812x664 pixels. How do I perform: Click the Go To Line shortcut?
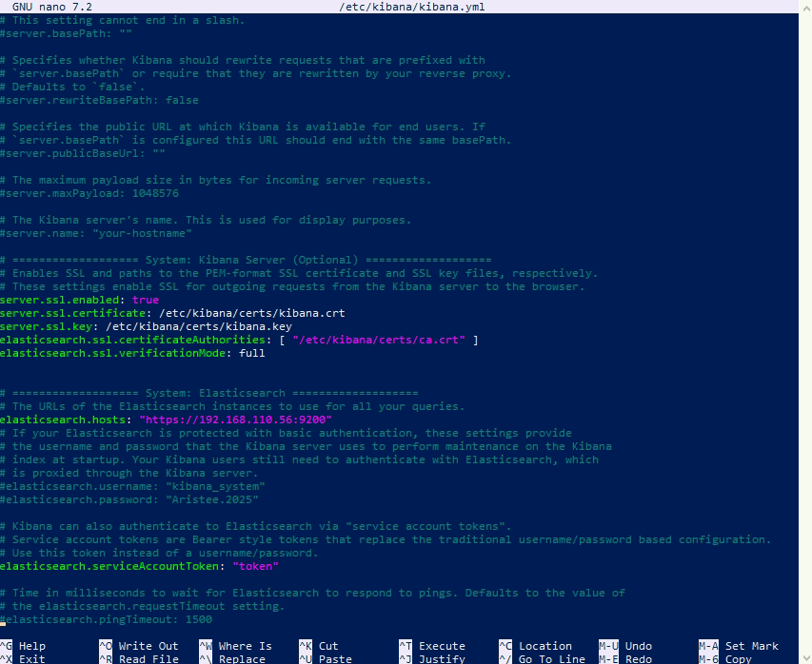click(551, 658)
